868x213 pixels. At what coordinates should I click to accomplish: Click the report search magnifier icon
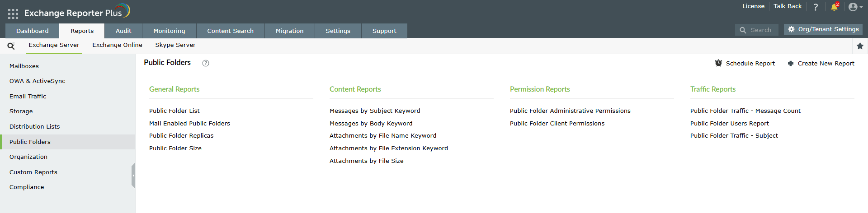[x=11, y=46]
